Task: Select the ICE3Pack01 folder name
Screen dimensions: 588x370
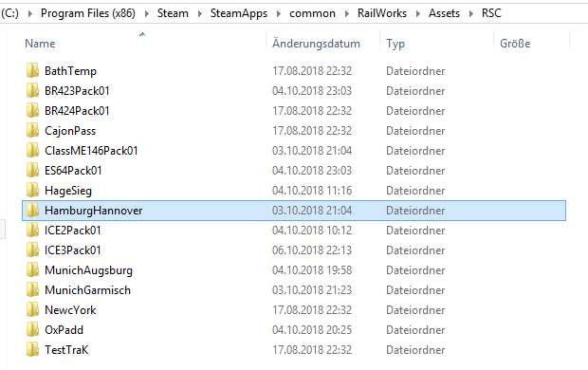Action: tap(73, 250)
